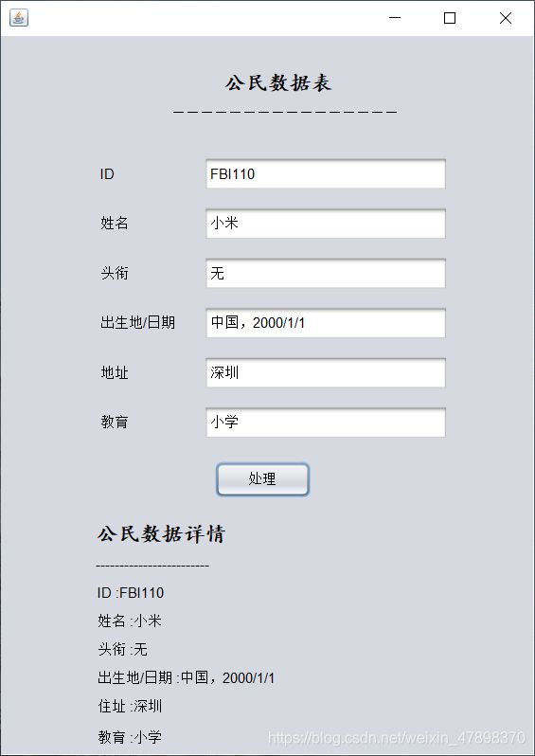Click the Java coffee cup window icon

coord(19,18)
